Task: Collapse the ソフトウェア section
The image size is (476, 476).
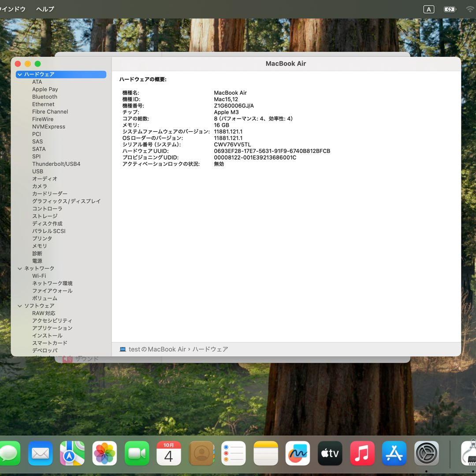Action: pyautogui.click(x=20, y=305)
